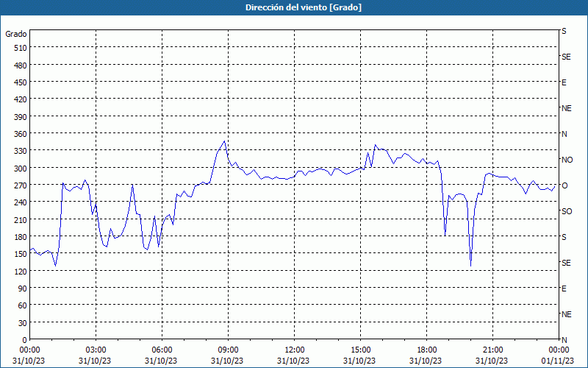Click the 240 y-axis label
The width and height of the screenshot is (588, 368).
21,202
